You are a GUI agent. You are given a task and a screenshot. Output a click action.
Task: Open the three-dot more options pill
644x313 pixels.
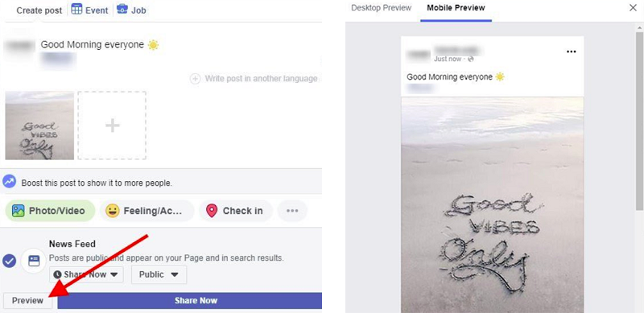[x=292, y=211]
